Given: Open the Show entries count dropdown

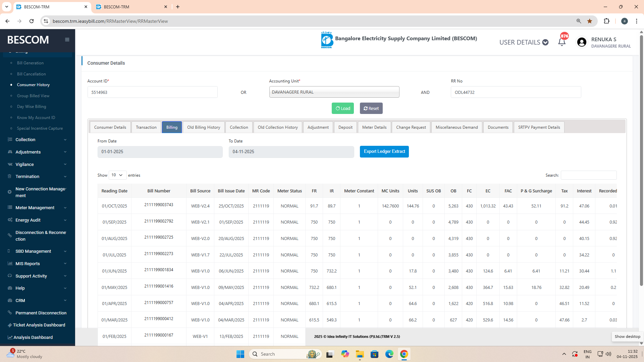Looking at the screenshot, I should click(117, 175).
